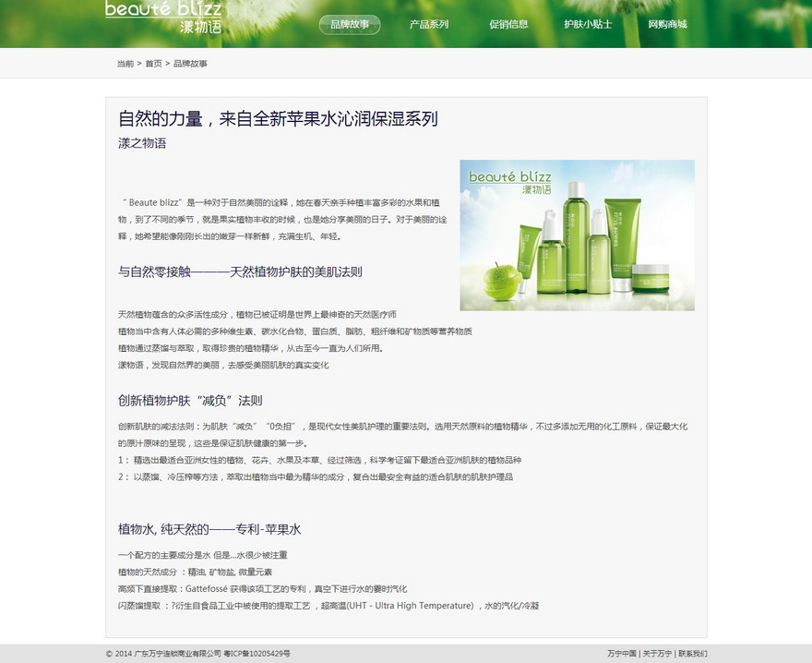Viewport: 812px width, 663px height.
Task: Click the 漾之物语 subtitle
Action: point(142,143)
